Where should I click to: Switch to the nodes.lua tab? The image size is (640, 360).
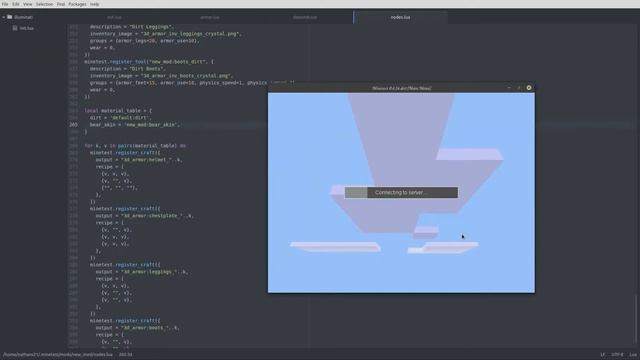(x=400, y=18)
